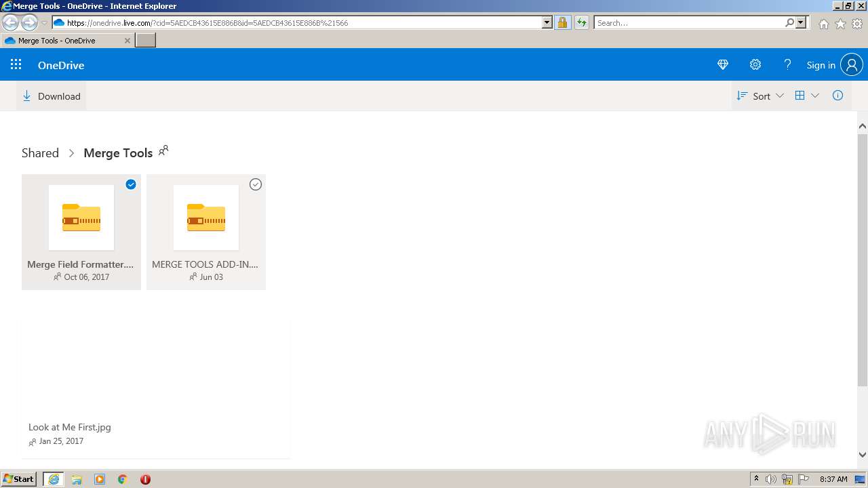Click the vertical scrollbar thumb

tap(863, 260)
